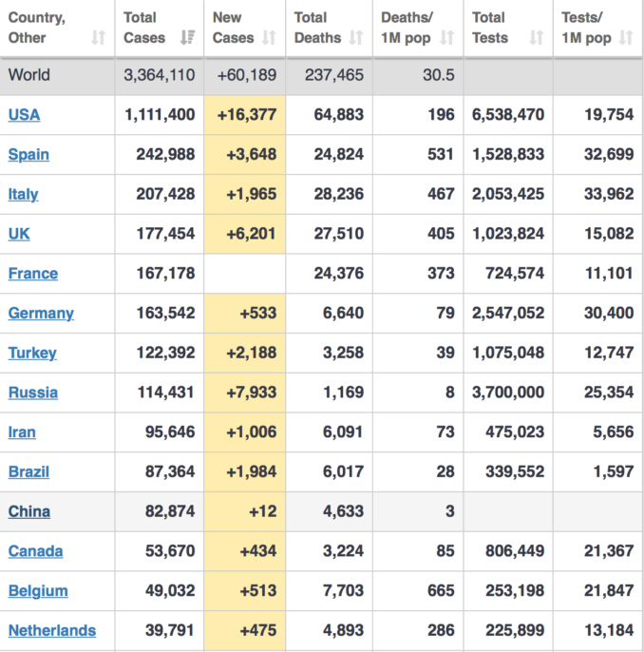Click sort icon beside Total Cases header
644x652 pixels.
[x=187, y=38]
